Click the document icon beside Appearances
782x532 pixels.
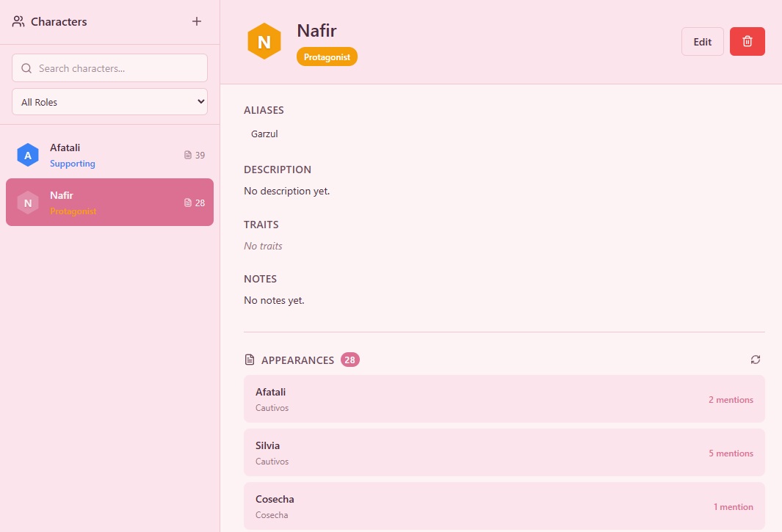click(x=248, y=360)
